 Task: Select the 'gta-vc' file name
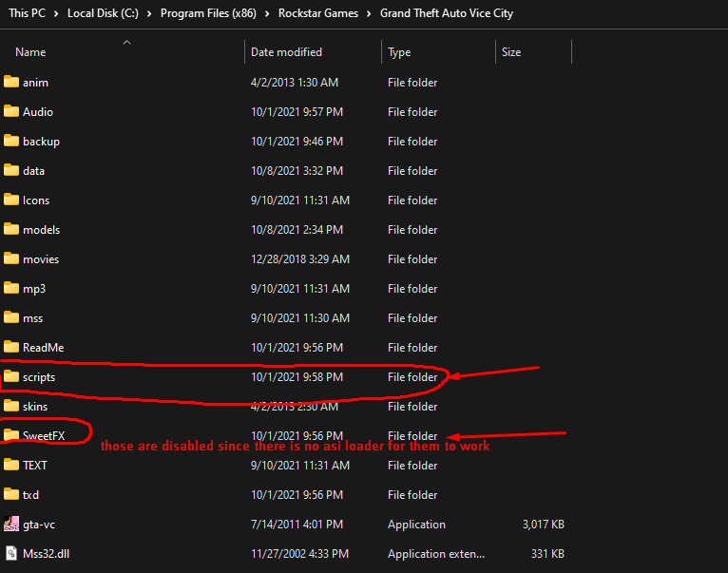(x=39, y=525)
